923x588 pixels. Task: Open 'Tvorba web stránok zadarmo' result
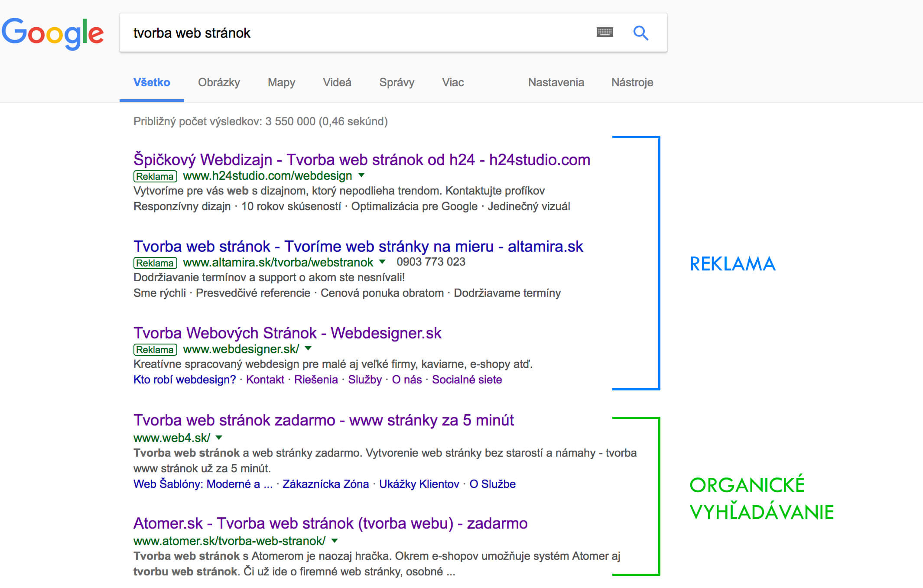pos(324,420)
